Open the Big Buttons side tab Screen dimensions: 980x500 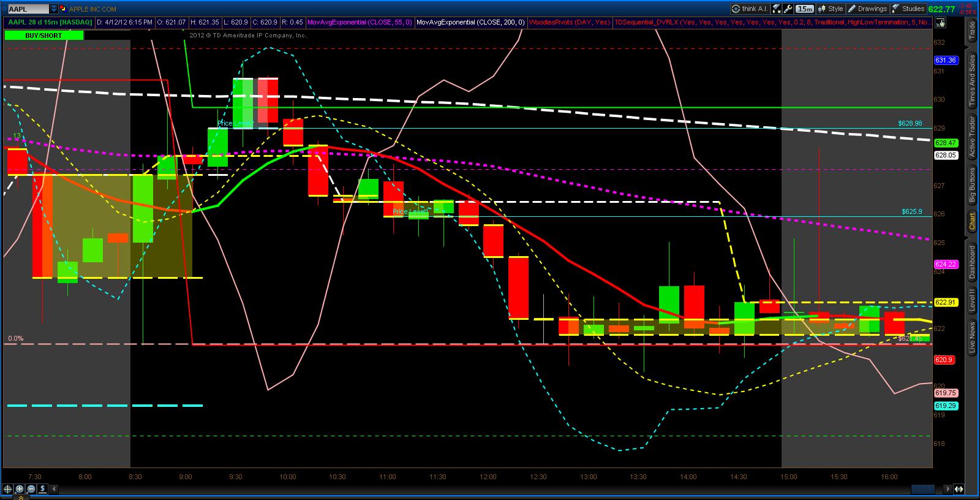point(972,185)
